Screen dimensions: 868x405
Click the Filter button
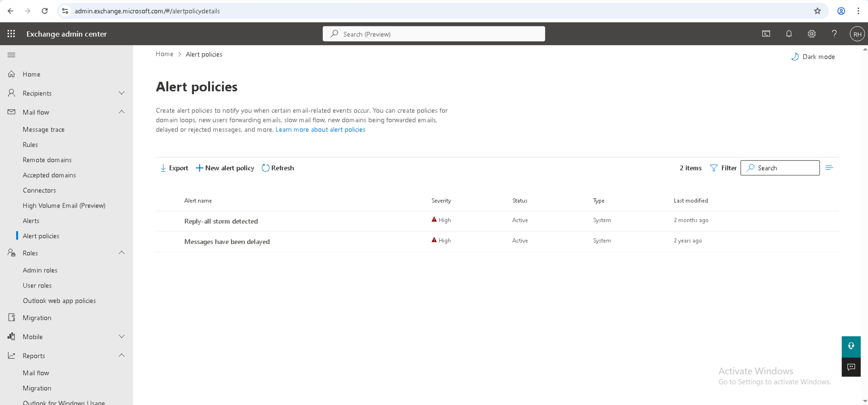click(x=723, y=168)
